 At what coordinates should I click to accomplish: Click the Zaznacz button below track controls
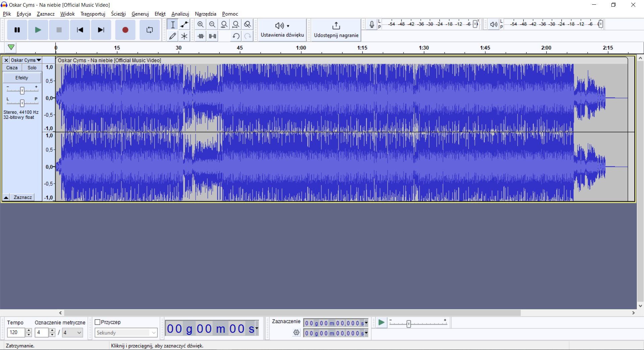(x=22, y=197)
